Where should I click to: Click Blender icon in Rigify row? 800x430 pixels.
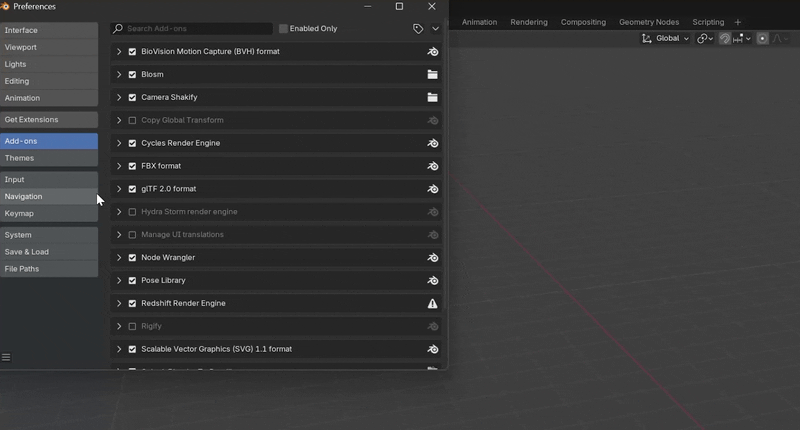tap(433, 326)
